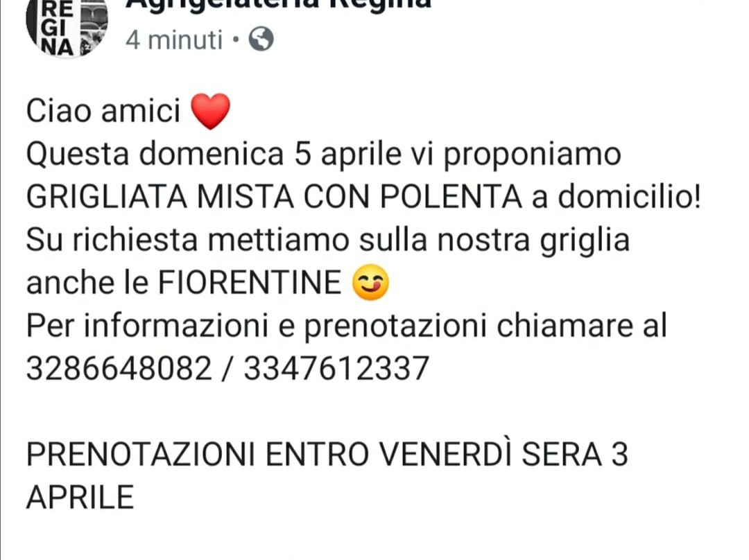Screen dimensions: 749x560
Task: Call the phone number 3286648082
Action: (x=119, y=369)
